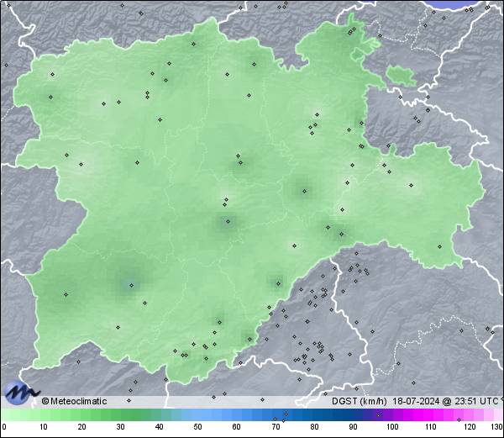Click the 20 label on the scale
The width and height of the screenshot is (504, 438).
[82, 427]
